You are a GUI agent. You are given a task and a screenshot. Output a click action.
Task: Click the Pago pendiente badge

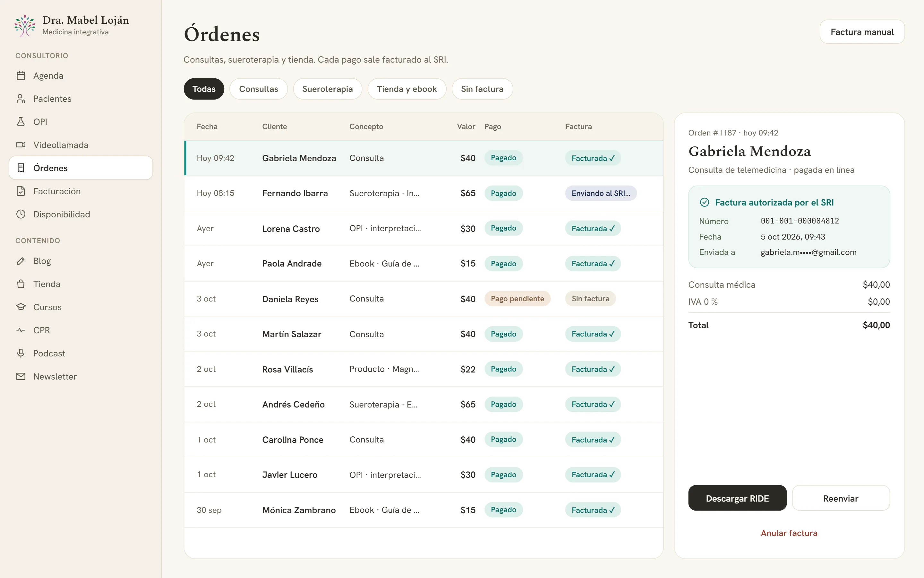coord(517,299)
